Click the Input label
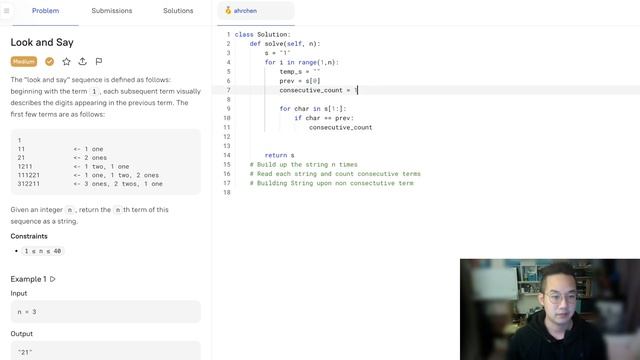 click(19, 293)
